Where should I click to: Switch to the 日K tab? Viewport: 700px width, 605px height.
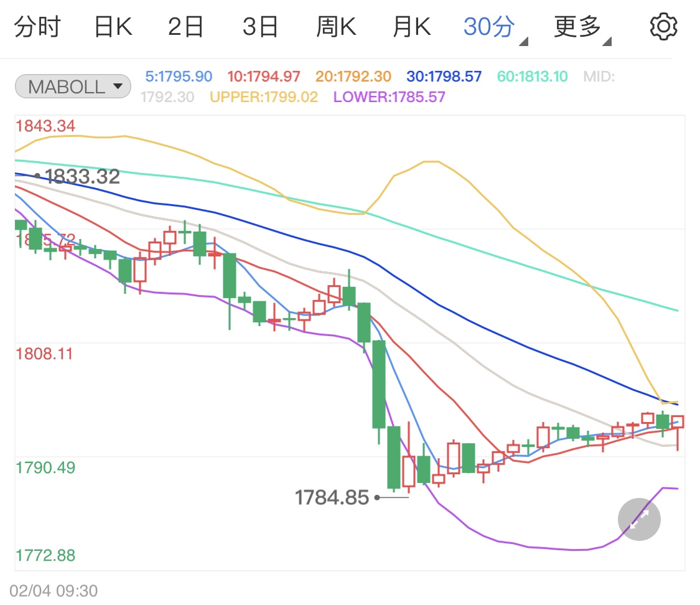[x=112, y=26]
